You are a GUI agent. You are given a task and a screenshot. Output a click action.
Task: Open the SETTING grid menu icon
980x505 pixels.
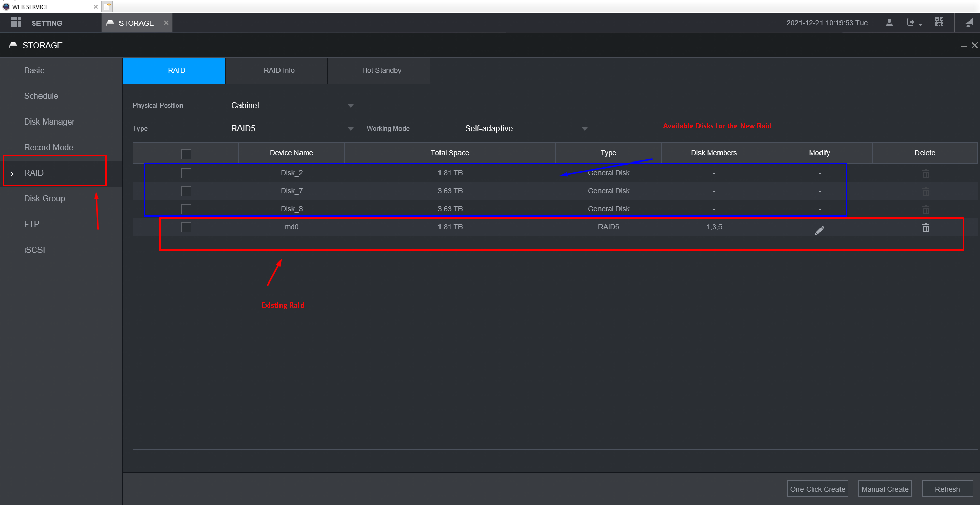click(x=16, y=23)
